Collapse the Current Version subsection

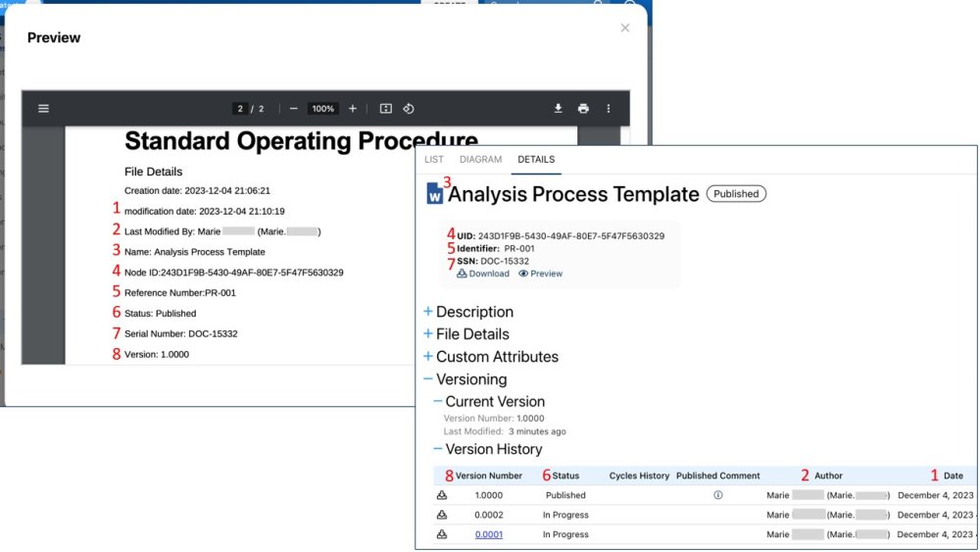point(489,401)
